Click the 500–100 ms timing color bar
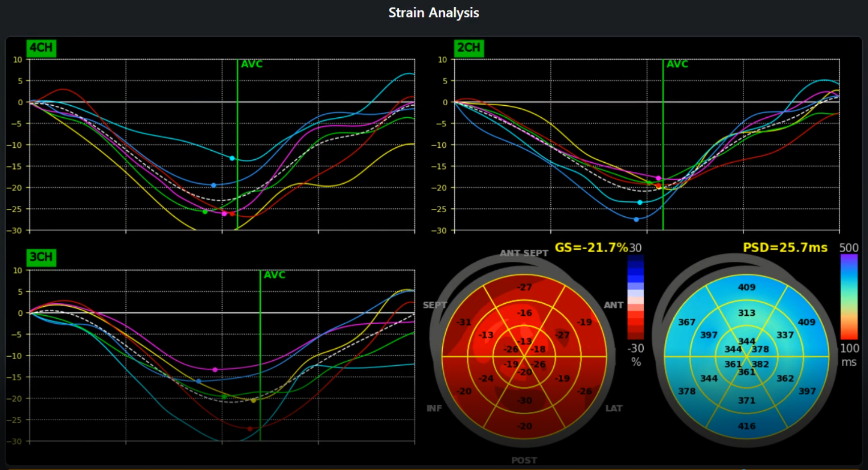868x470 pixels. point(849,297)
